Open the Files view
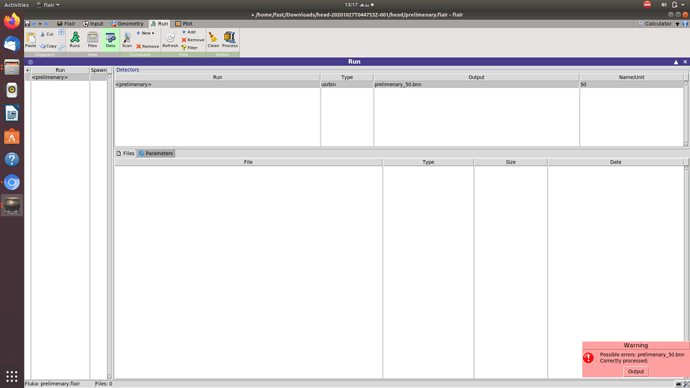690x388 pixels. pyautogui.click(x=92, y=40)
